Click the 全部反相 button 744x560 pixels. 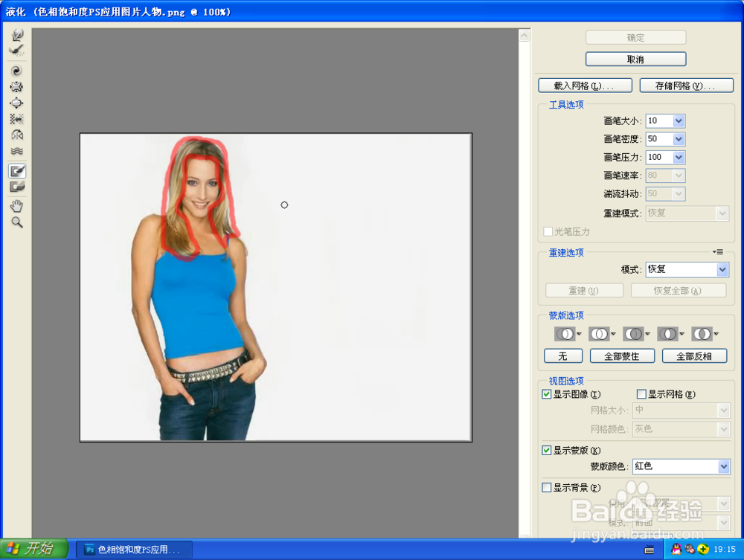694,356
